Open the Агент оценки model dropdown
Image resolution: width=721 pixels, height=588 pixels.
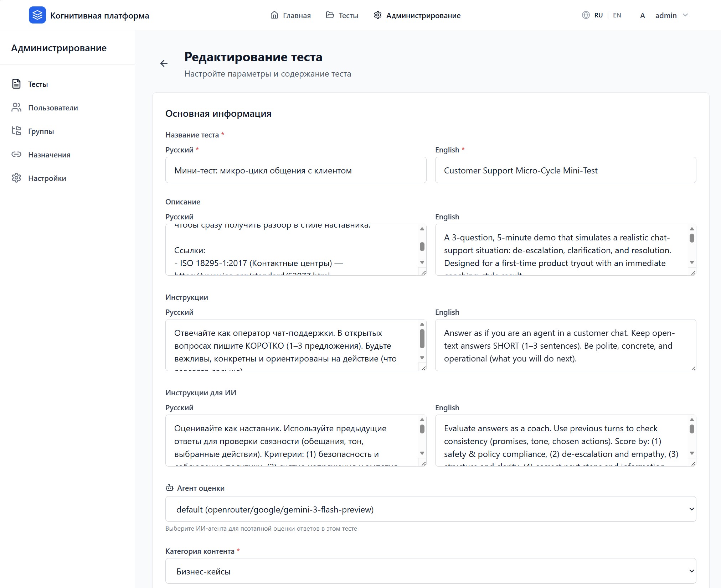430,509
